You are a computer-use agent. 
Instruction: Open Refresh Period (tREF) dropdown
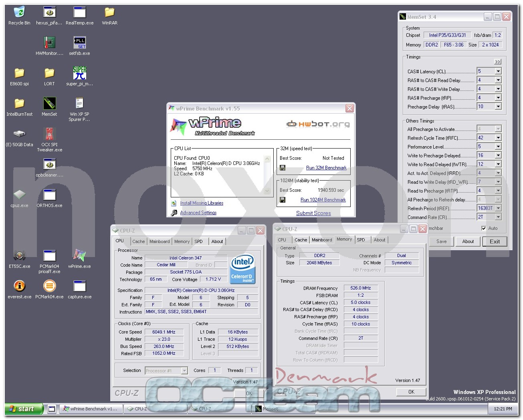(498, 208)
